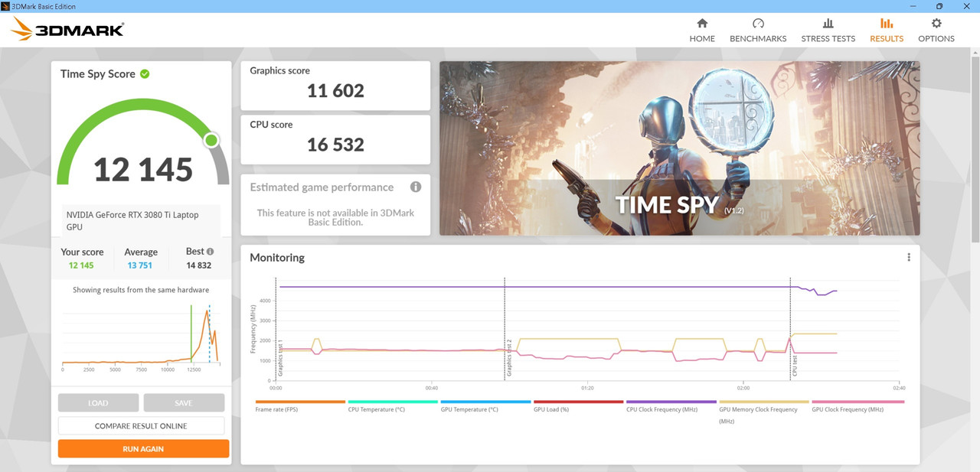980x472 pixels.
Task: Toggle GPU Memory Clock Frequency legend series
Action: [x=763, y=412]
